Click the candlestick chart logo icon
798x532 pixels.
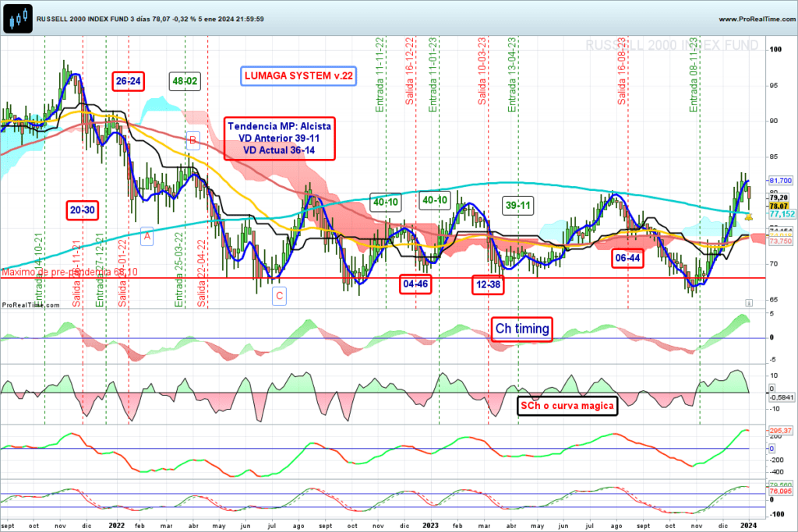[x=18, y=19]
